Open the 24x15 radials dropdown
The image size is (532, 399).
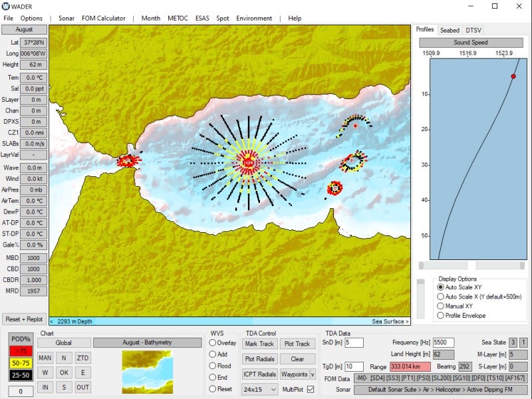tap(260, 389)
